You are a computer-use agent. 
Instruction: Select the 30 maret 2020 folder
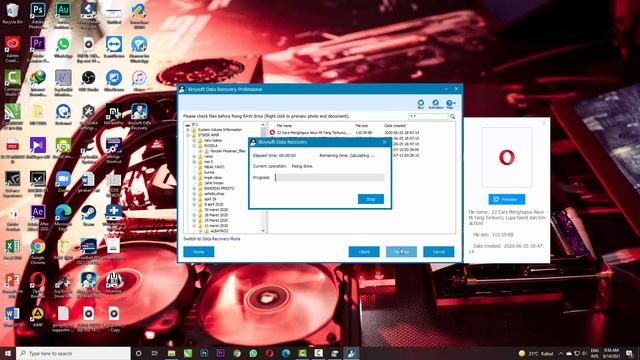coord(216,210)
